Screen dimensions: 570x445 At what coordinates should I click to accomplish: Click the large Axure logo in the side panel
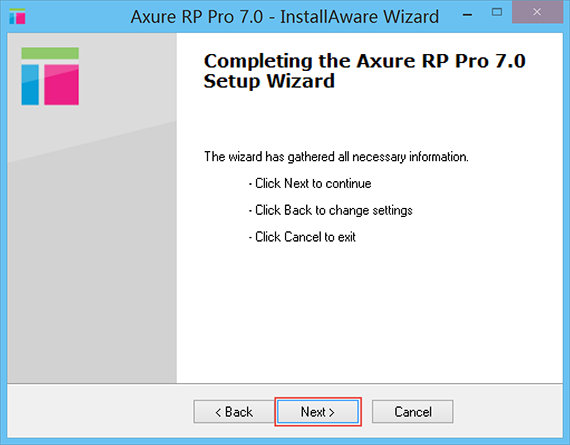50,76
